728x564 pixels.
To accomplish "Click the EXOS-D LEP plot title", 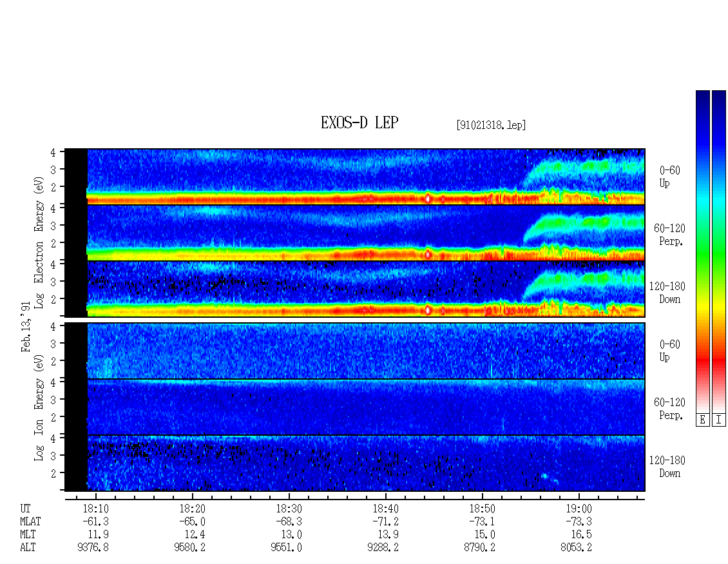I will click(x=359, y=122).
